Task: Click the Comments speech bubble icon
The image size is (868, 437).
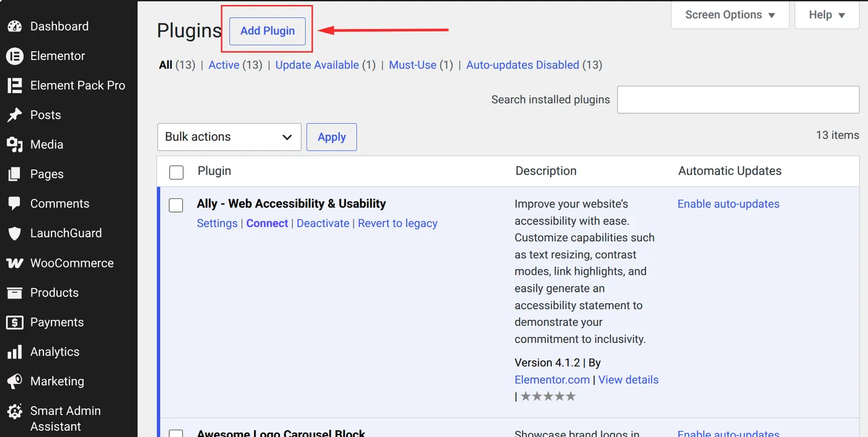Action: (x=14, y=204)
